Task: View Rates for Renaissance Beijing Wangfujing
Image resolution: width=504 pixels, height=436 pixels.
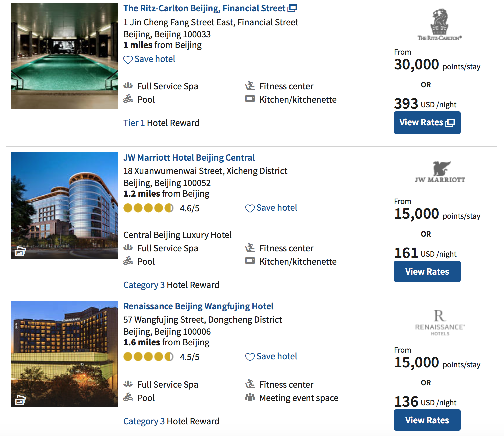Action: tap(427, 420)
